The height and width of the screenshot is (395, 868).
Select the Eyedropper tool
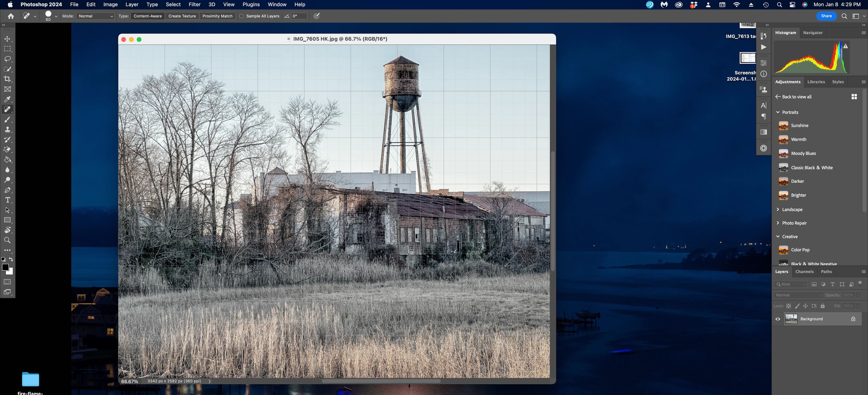(7, 99)
